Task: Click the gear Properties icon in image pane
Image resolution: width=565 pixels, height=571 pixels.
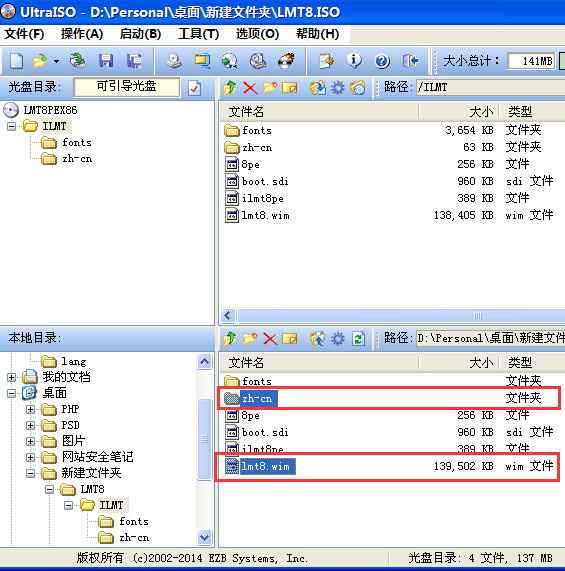Action: [x=338, y=88]
